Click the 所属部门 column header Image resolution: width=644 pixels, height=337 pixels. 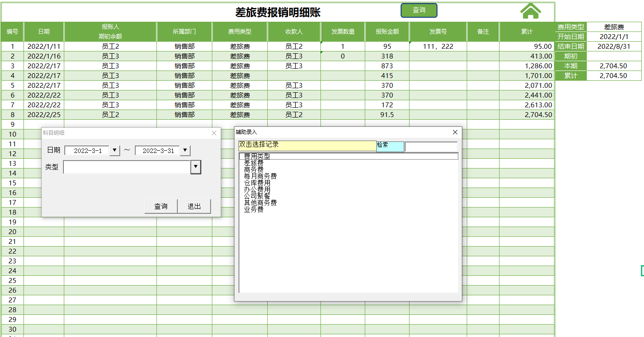coord(184,31)
